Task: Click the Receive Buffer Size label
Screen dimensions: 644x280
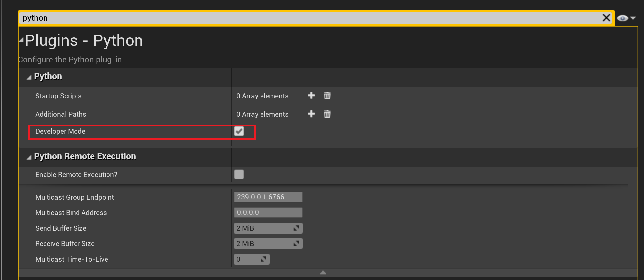Action: 65,244
